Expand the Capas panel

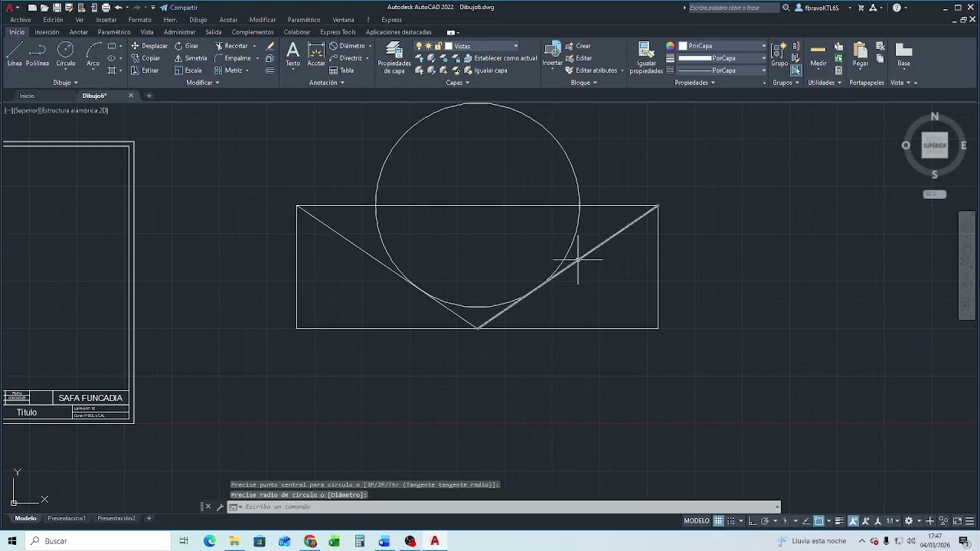tap(457, 83)
